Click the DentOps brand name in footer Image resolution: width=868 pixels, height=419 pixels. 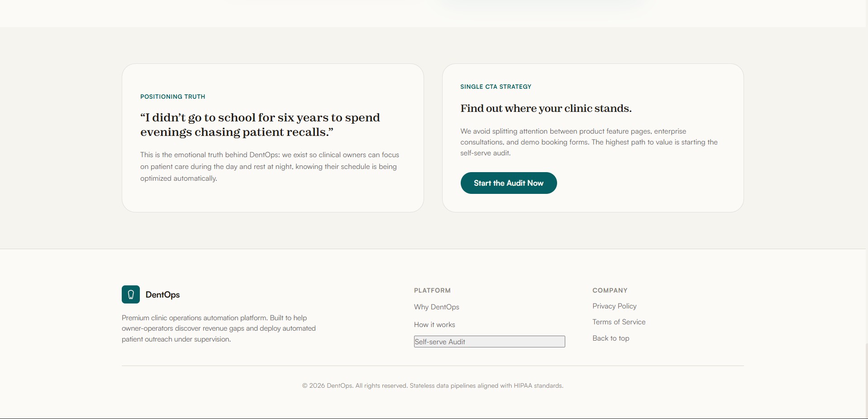click(x=162, y=295)
